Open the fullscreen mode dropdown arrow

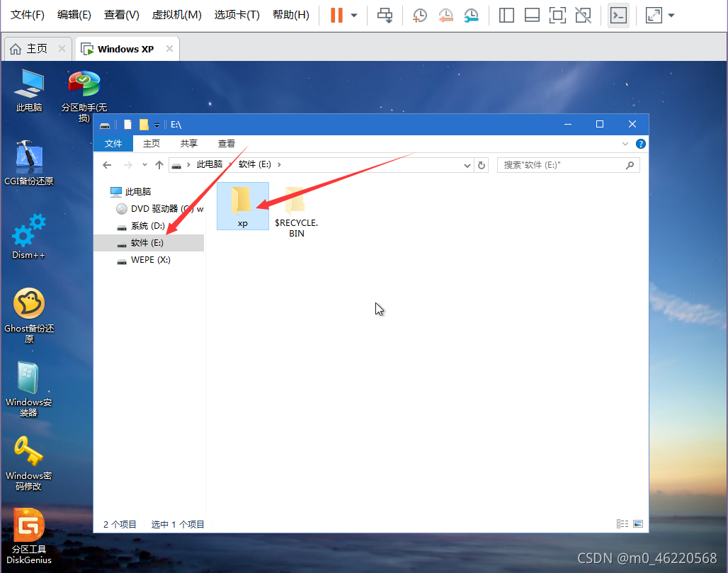pyautogui.click(x=671, y=15)
